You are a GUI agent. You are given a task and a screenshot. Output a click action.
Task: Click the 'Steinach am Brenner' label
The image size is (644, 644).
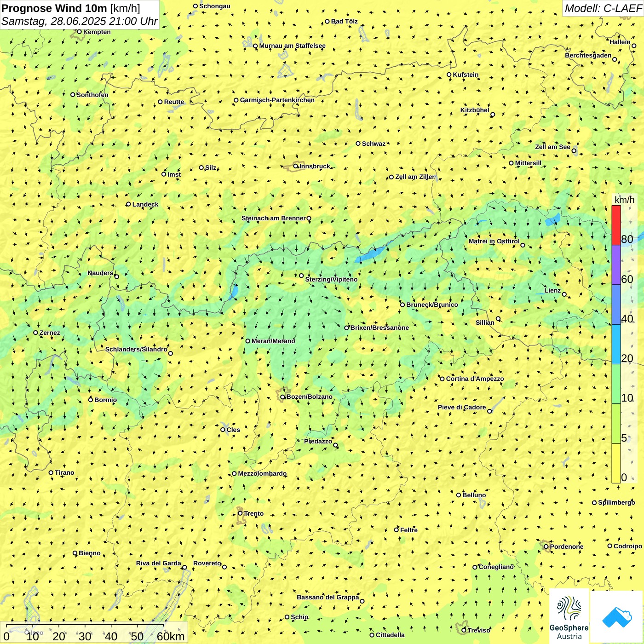274,218
